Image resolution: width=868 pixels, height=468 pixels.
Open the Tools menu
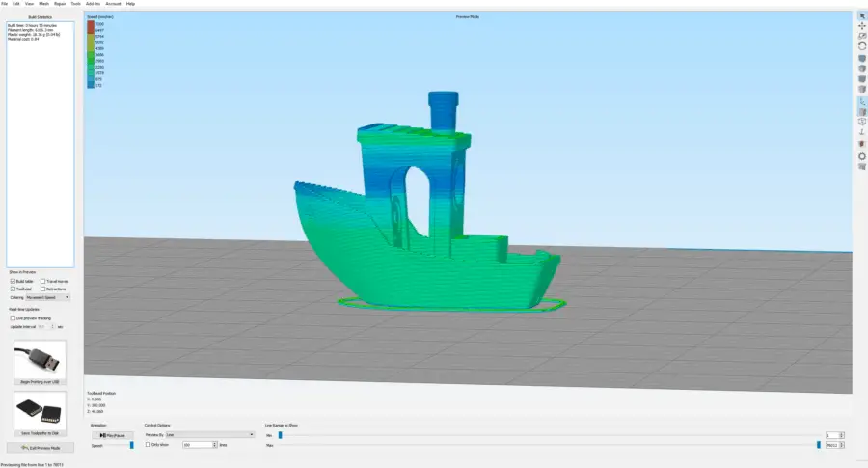(76, 3)
